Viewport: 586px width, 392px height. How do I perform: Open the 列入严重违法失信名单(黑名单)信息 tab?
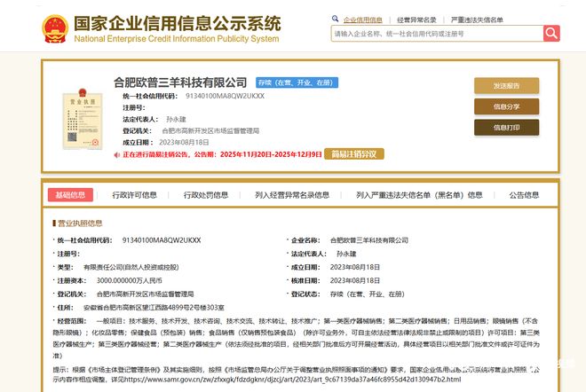pos(419,195)
